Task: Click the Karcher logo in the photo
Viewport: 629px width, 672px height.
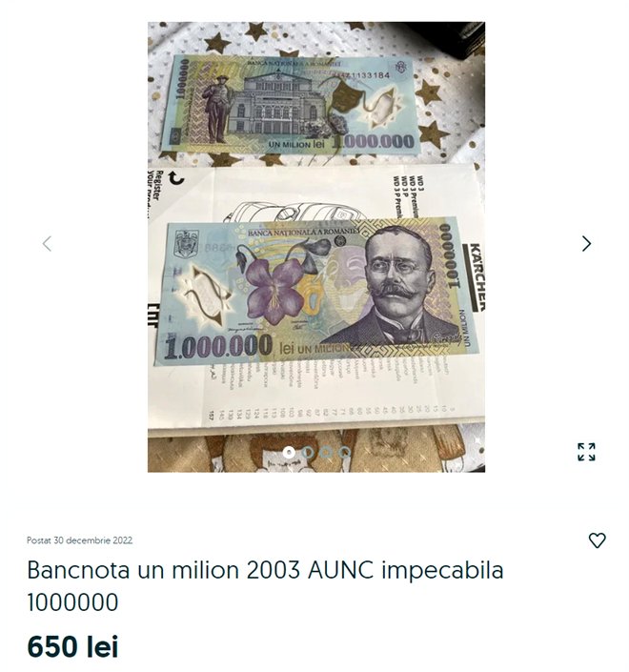Action: (476, 276)
